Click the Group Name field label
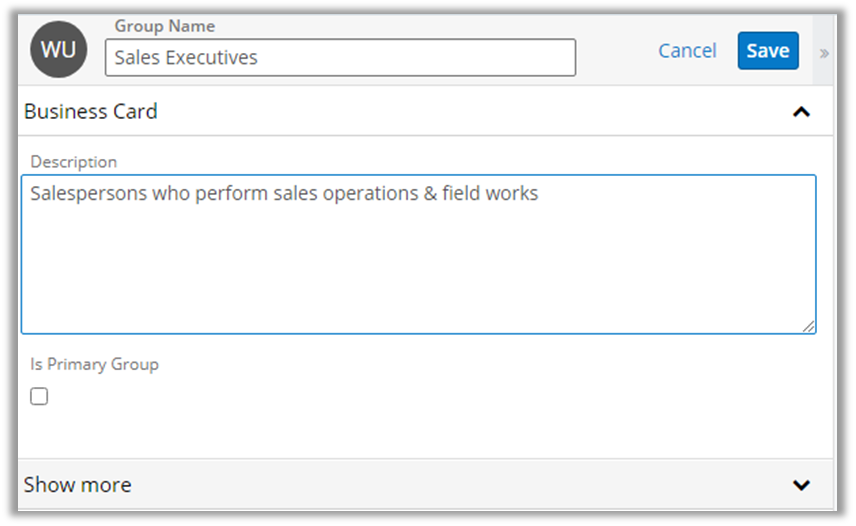The image size is (856, 526). (164, 26)
